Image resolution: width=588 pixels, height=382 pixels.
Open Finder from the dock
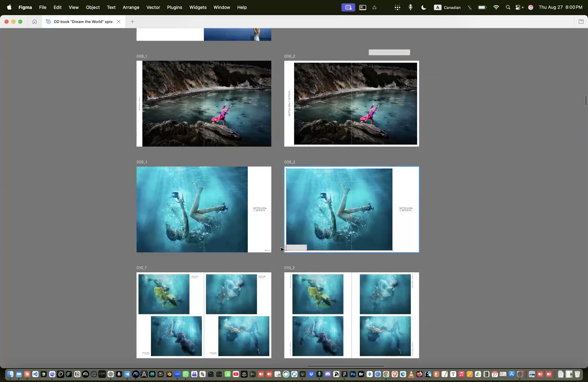pyautogui.click(x=10, y=374)
